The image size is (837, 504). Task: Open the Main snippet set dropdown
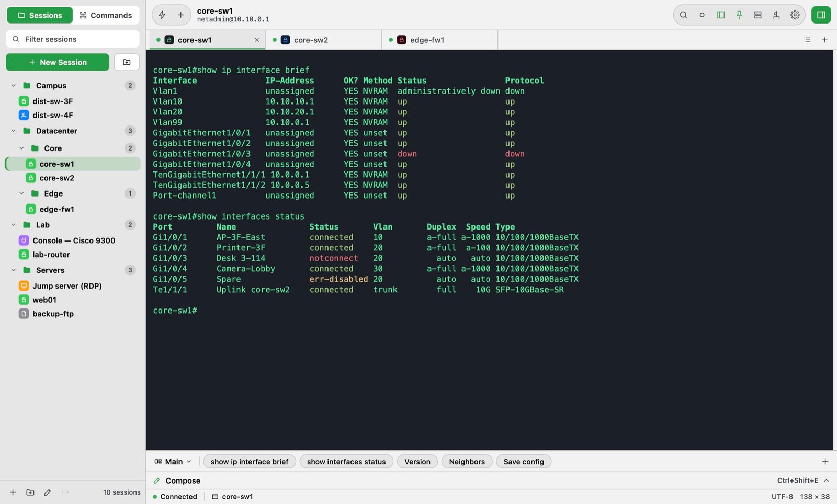[x=173, y=462]
